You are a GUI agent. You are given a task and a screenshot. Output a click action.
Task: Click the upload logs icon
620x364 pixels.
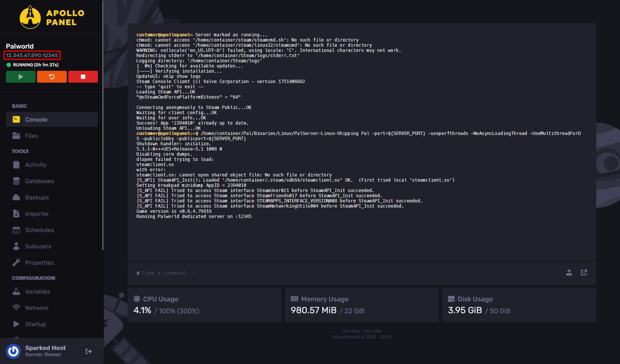569,272
